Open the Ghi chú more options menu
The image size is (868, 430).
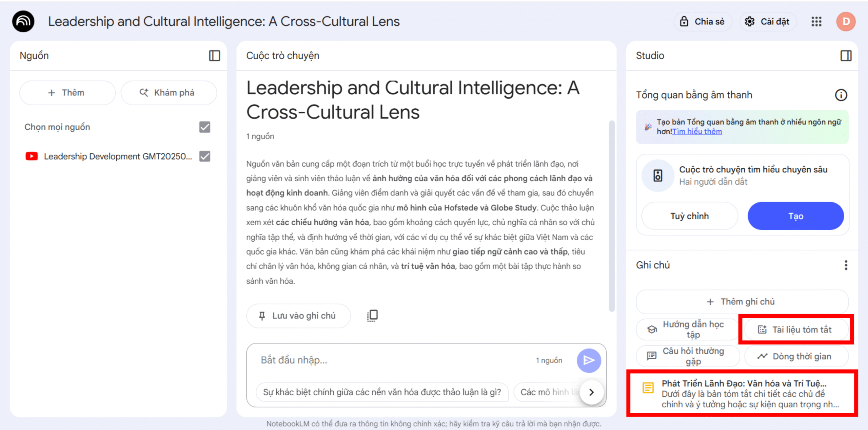point(846,265)
